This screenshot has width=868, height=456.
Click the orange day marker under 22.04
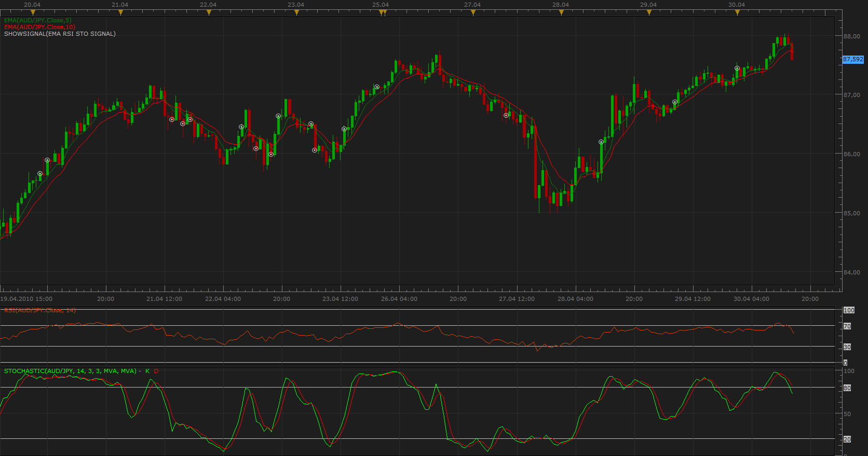tap(209, 12)
